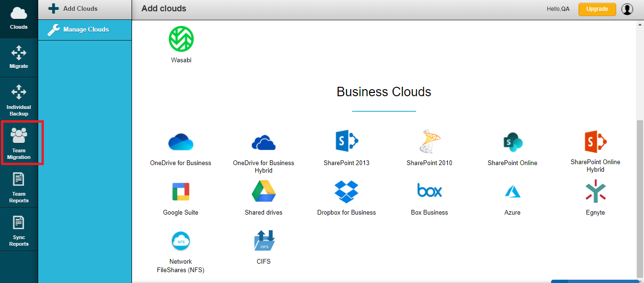Screen dimensions: 644x283
Task: Select the Add Clouds tab
Action: [85, 9]
